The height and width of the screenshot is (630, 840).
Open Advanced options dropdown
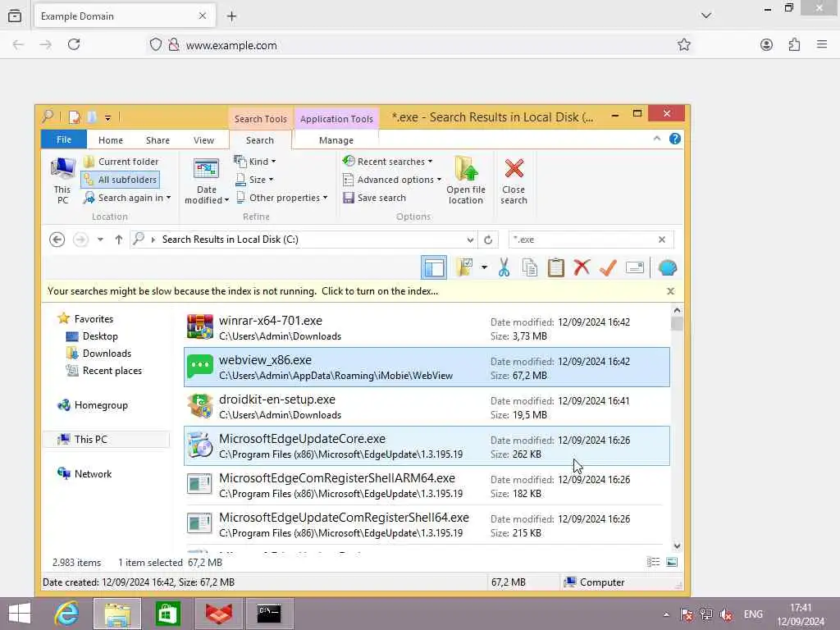(x=392, y=180)
